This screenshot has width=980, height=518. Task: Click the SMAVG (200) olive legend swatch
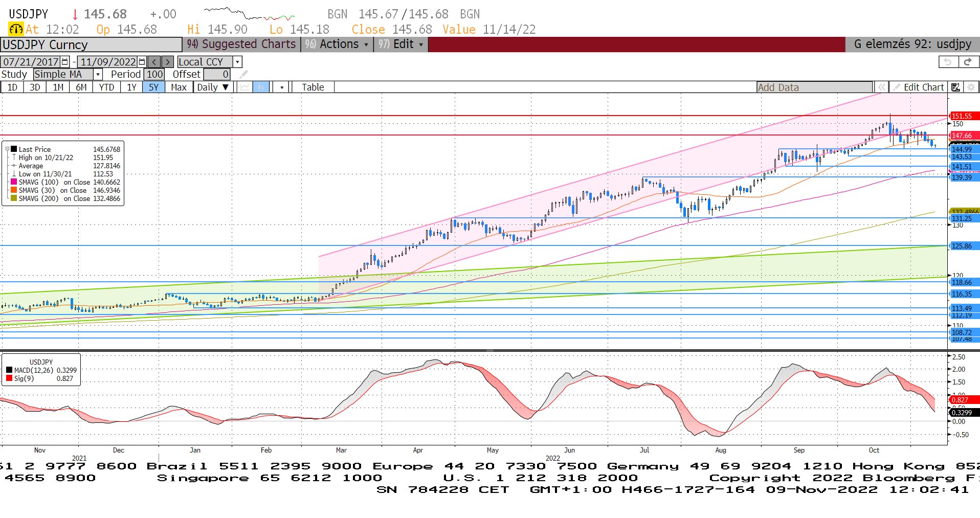14,198
